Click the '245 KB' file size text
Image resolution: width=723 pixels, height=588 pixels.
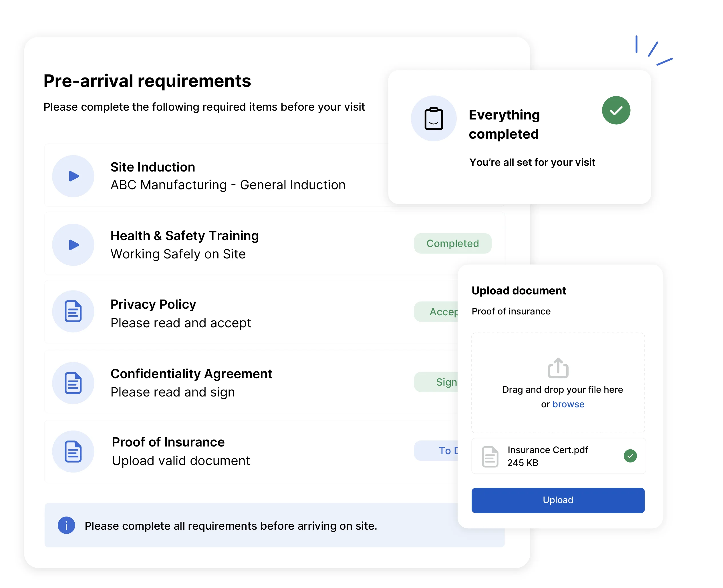(x=523, y=463)
